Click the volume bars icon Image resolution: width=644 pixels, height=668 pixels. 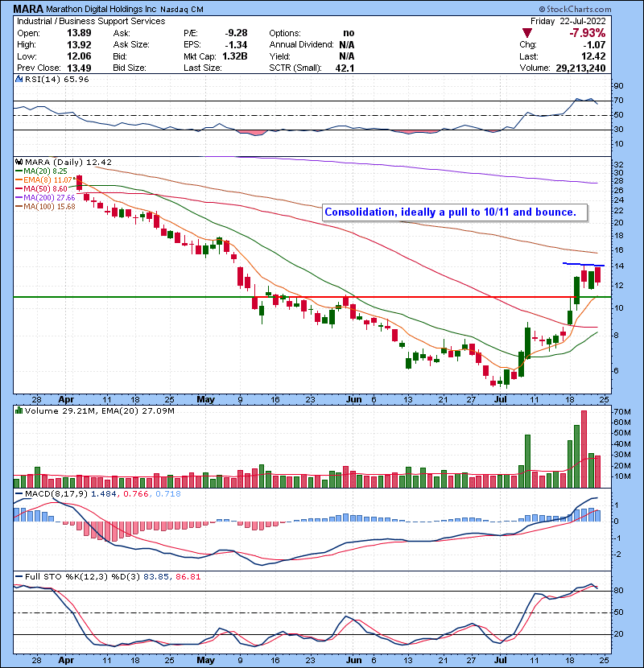coord(19,410)
